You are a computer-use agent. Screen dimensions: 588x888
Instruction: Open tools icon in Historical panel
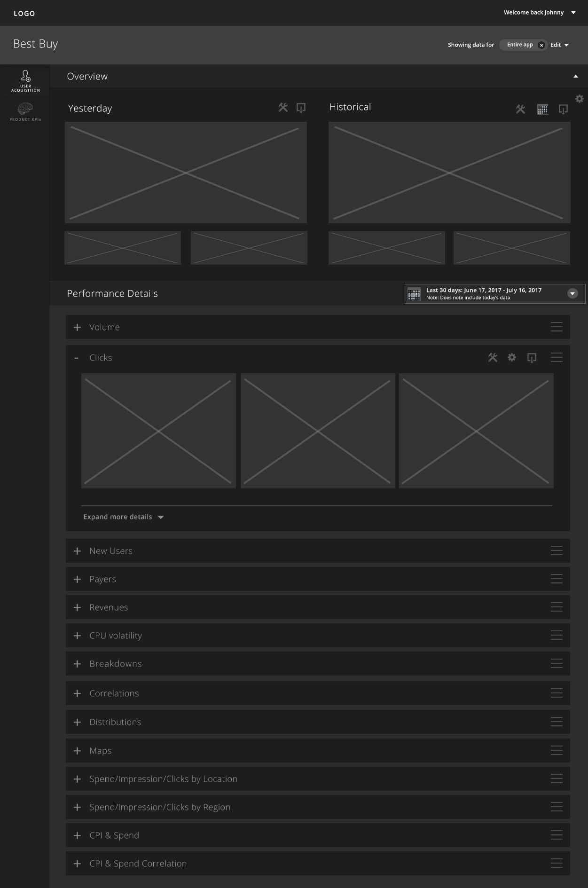520,110
